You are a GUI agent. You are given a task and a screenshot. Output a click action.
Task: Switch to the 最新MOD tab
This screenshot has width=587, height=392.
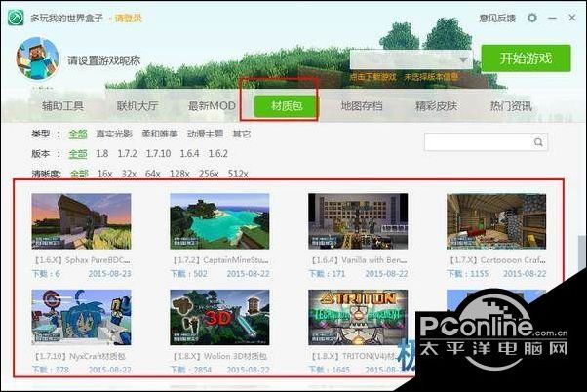click(x=212, y=106)
